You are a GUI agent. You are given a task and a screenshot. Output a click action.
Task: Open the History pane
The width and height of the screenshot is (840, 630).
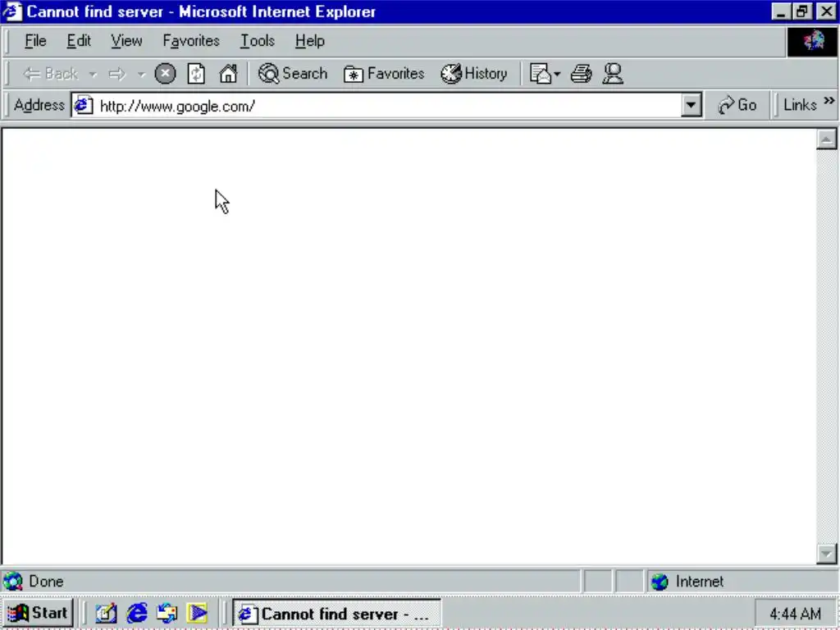[474, 73]
